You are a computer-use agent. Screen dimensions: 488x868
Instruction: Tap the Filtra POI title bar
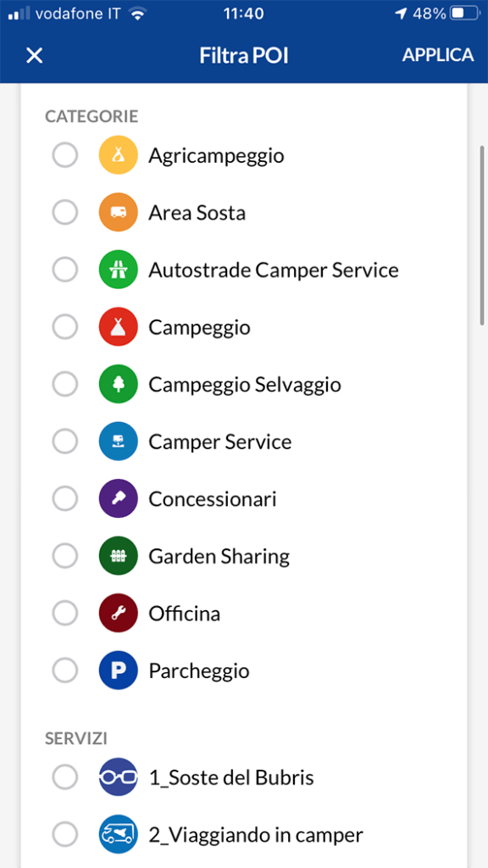(244, 55)
